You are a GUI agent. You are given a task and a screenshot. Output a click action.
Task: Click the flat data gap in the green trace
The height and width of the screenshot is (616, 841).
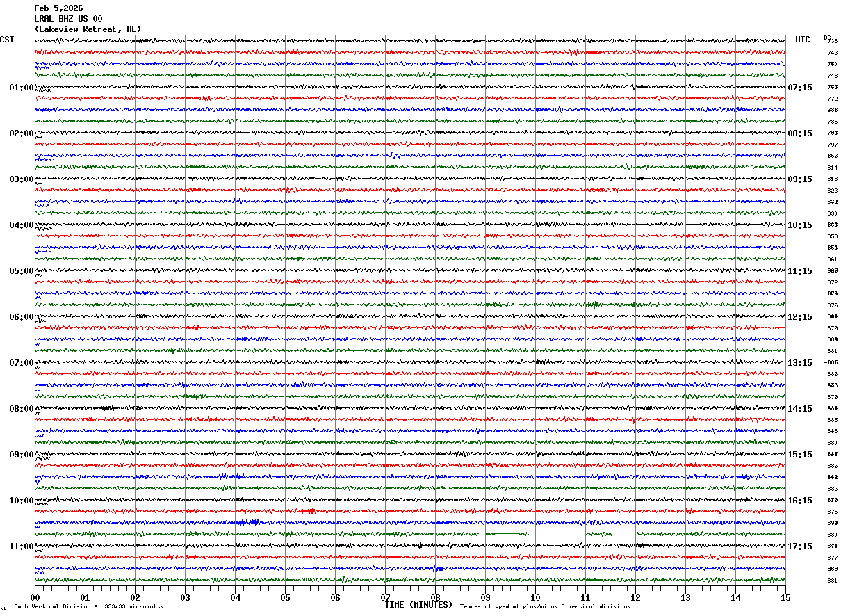tap(507, 533)
